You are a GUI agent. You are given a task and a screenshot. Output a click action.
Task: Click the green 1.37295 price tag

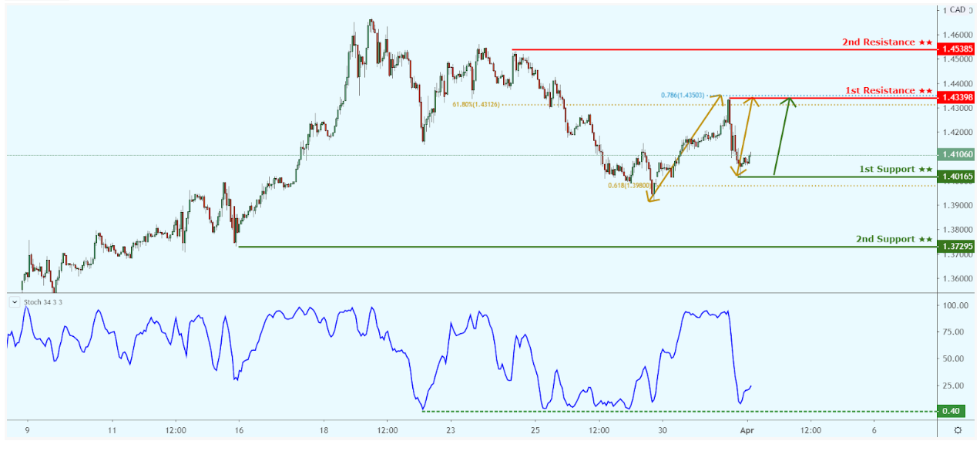click(958, 247)
